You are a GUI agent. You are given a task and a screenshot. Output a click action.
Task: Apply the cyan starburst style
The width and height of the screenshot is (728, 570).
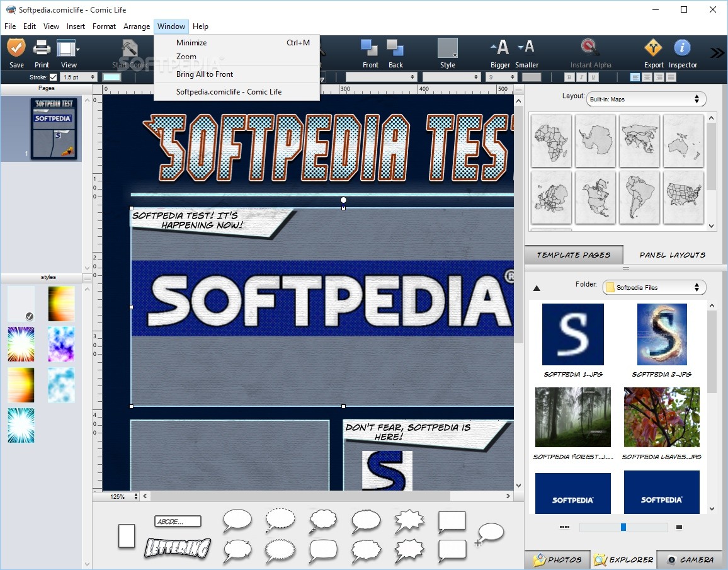click(21, 425)
